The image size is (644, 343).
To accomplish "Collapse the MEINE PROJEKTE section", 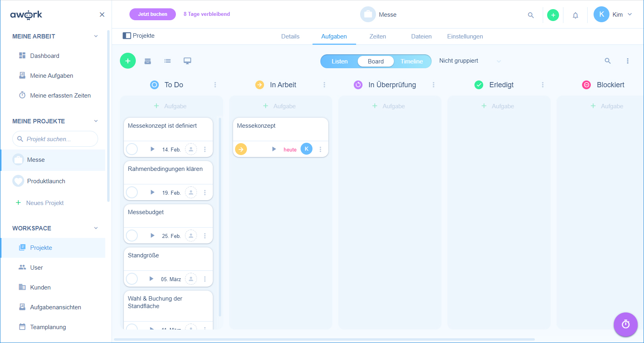I will 96,121.
